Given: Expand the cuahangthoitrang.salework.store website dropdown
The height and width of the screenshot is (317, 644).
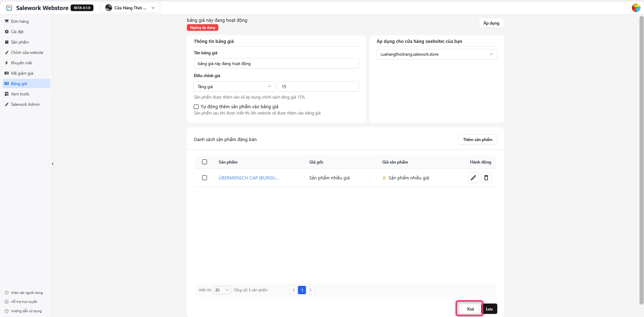Looking at the screenshot, I should [436, 54].
